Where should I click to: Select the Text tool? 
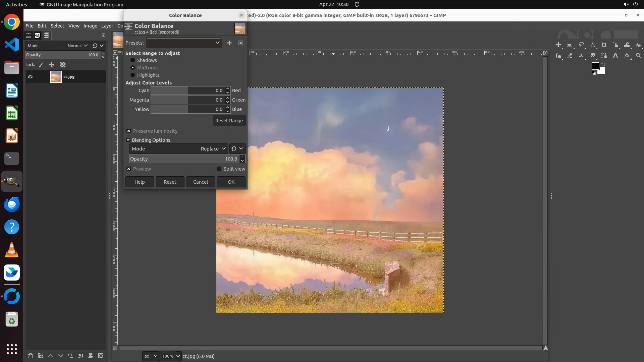coord(615,56)
